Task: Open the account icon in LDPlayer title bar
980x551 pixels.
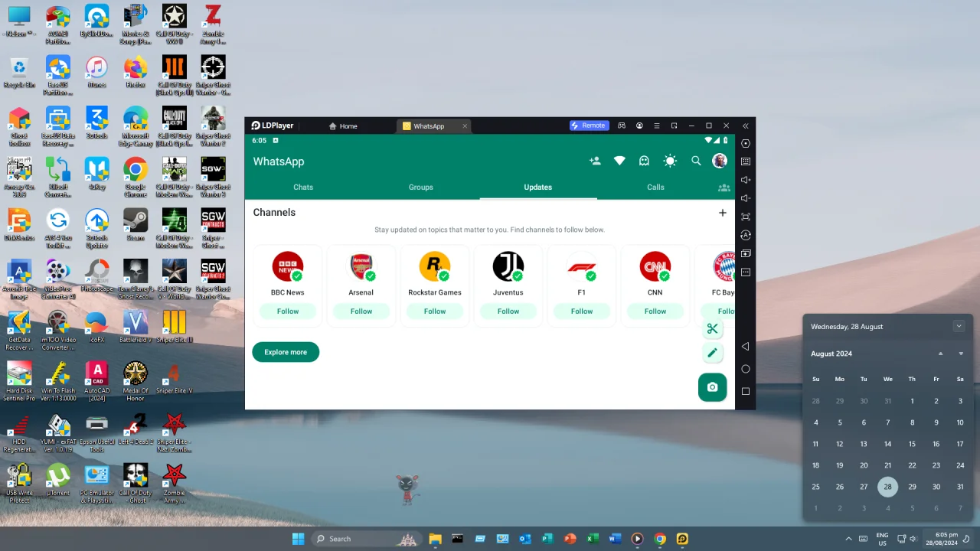Action: pyautogui.click(x=639, y=126)
